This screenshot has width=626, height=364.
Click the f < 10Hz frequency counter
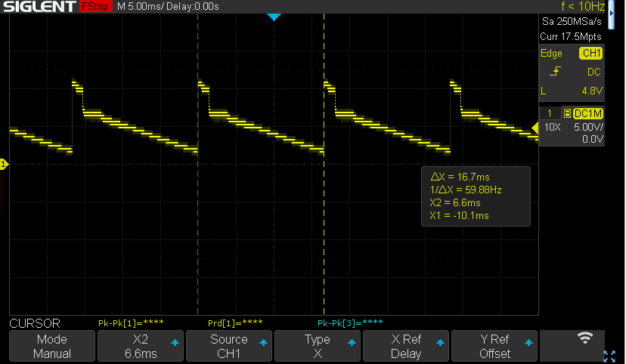point(582,6)
